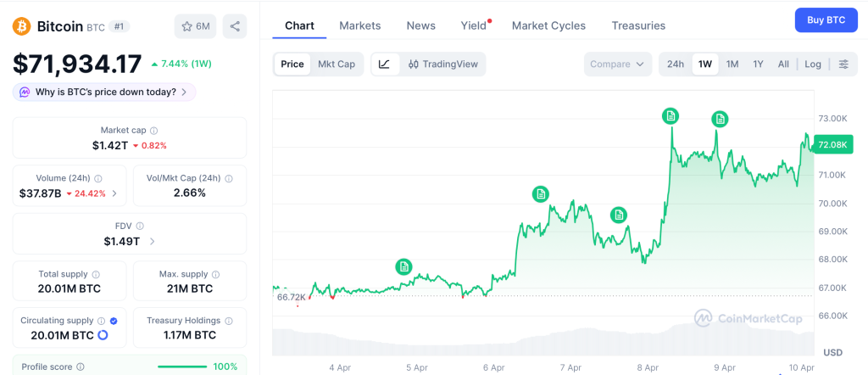The image size is (868, 375).
Task: Select the 1Y time range
Action: pyautogui.click(x=758, y=64)
